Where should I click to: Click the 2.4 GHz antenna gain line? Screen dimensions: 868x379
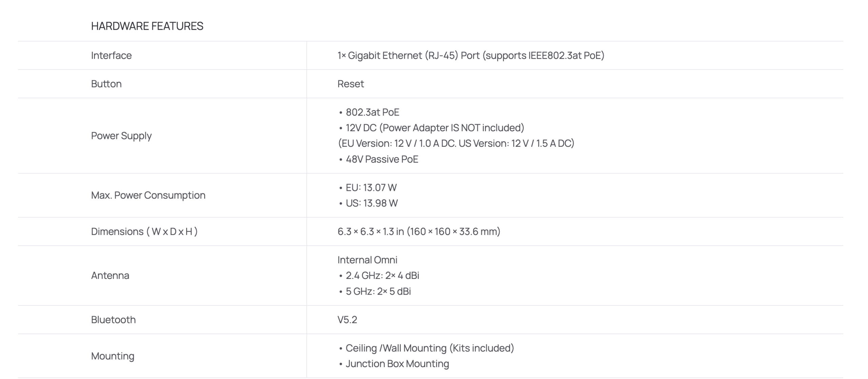(382, 275)
